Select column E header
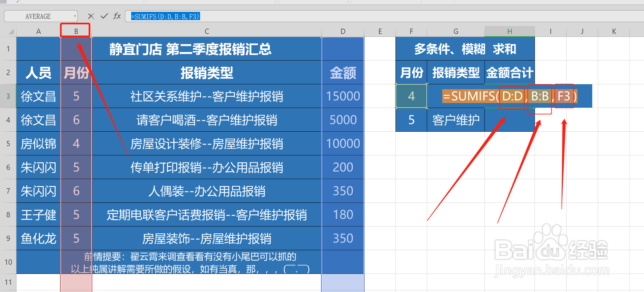644x292 pixels. (x=380, y=31)
